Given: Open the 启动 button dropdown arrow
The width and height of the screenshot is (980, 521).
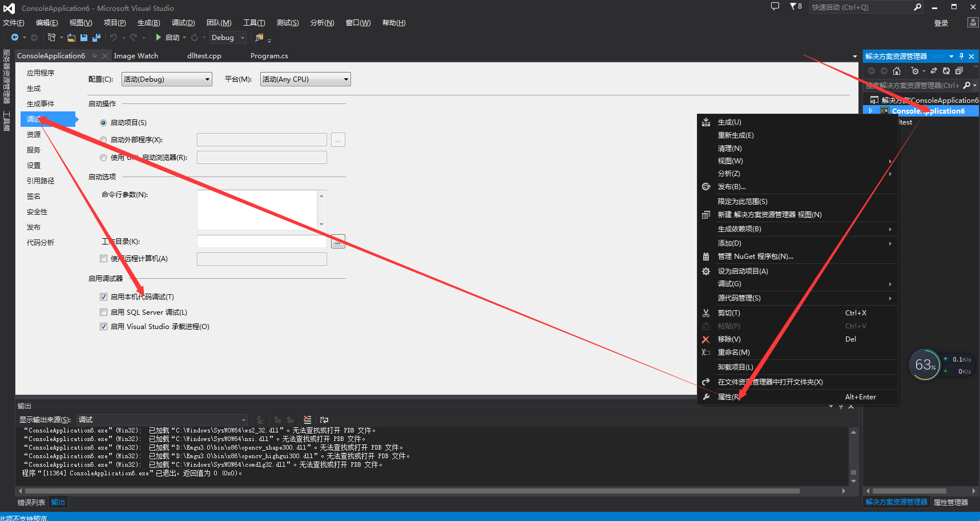Looking at the screenshot, I should click(x=184, y=38).
